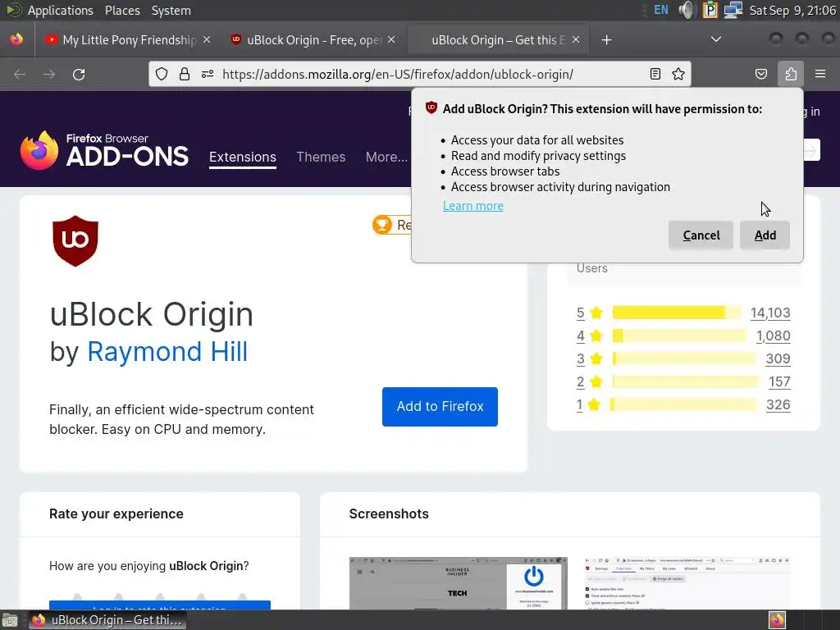This screenshot has height=630, width=840.
Task: Open the 3 star reviews link
Action: pyautogui.click(x=580, y=359)
